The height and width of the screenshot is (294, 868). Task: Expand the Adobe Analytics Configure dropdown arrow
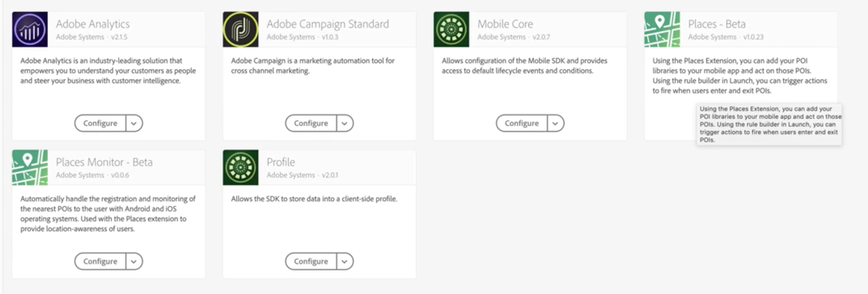pyautogui.click(x=134, y=123)
